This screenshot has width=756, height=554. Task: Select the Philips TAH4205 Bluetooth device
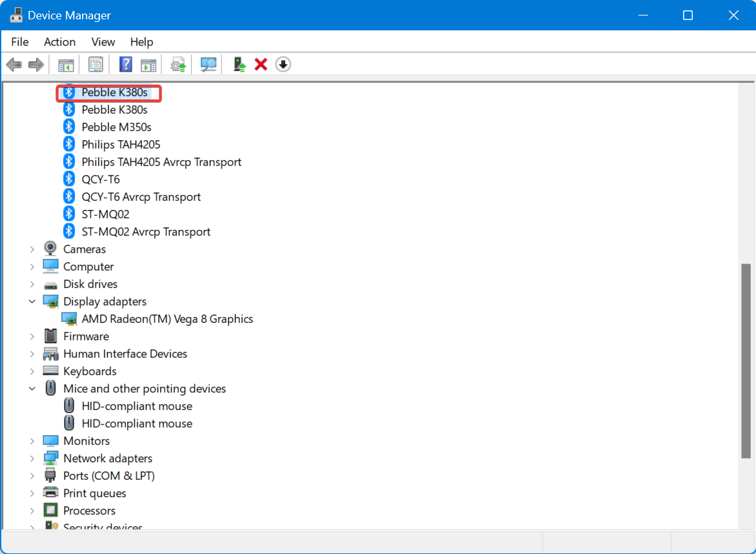[x=121, y=144]
